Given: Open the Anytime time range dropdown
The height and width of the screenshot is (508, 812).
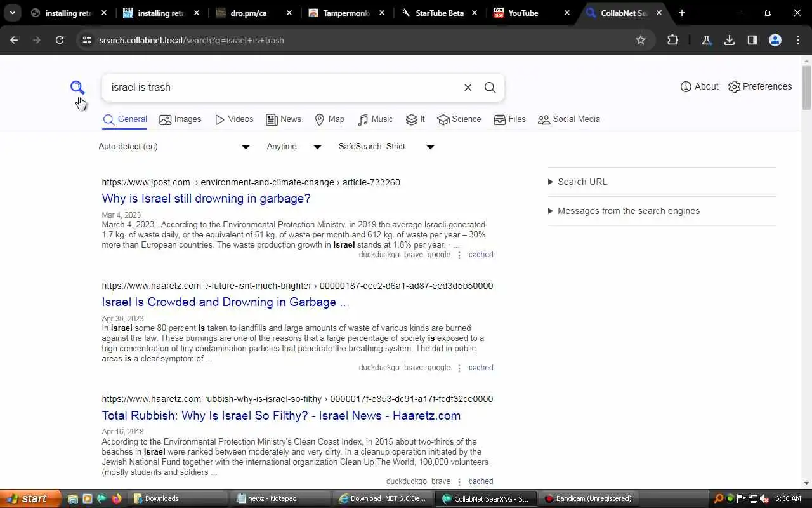Looking at the screenshot, I should [294, 147].
